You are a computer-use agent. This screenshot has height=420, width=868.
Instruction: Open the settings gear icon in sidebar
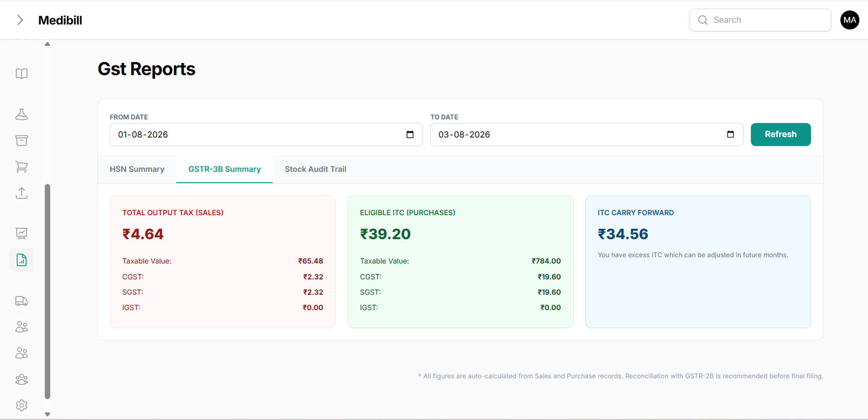(22, 405)
